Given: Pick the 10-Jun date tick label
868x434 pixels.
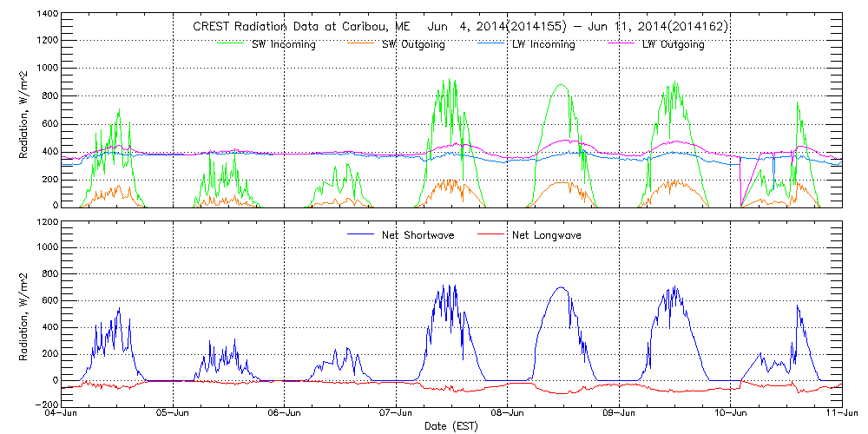Looking at the screenshot, I should pos(731,414).
